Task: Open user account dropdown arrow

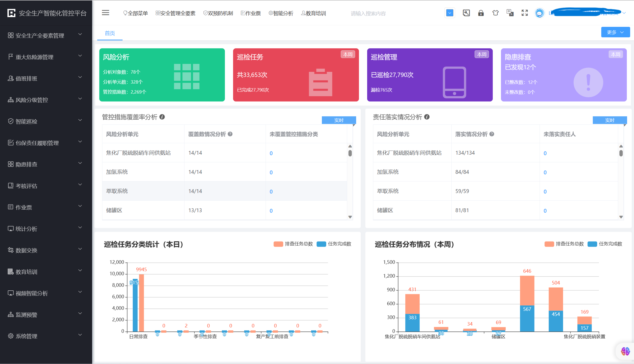Action: click(x=624, y=13)
